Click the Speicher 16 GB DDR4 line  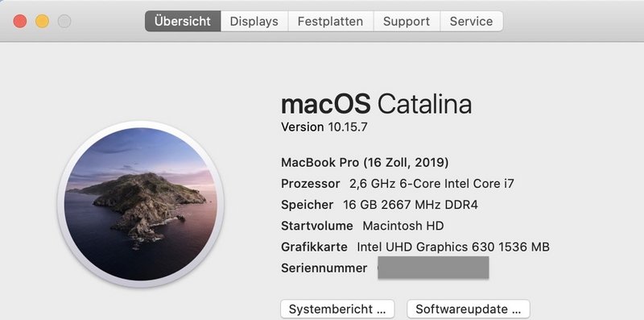pos(379,205)
